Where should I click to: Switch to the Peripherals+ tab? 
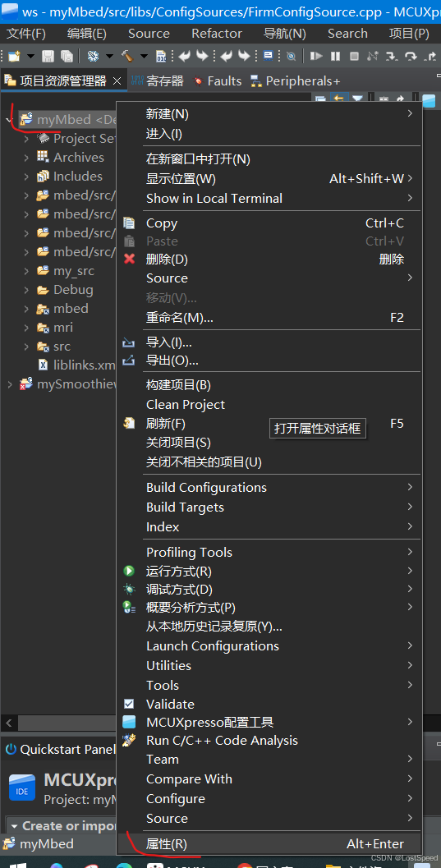(x=295, y=80)
